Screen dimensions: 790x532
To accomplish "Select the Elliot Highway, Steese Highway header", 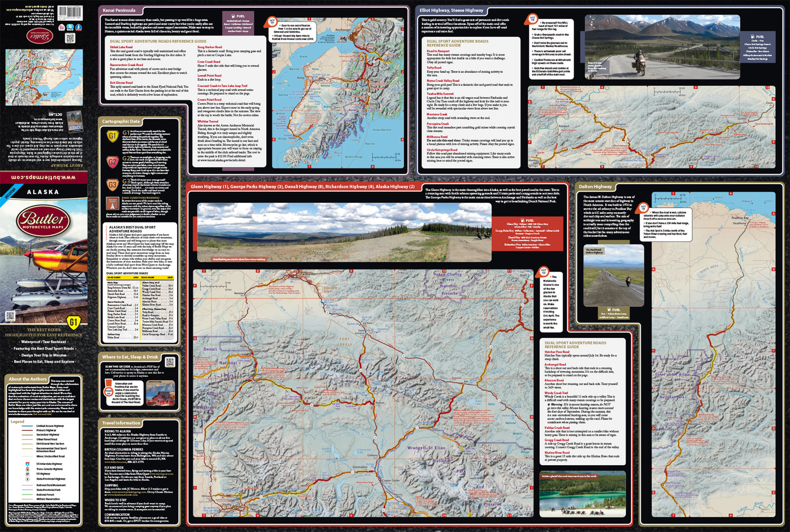I will click(x=451, y=10).
